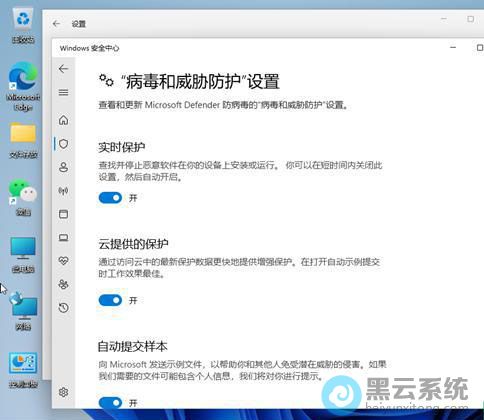Click back arrow in 设置 window

[56, 24]
